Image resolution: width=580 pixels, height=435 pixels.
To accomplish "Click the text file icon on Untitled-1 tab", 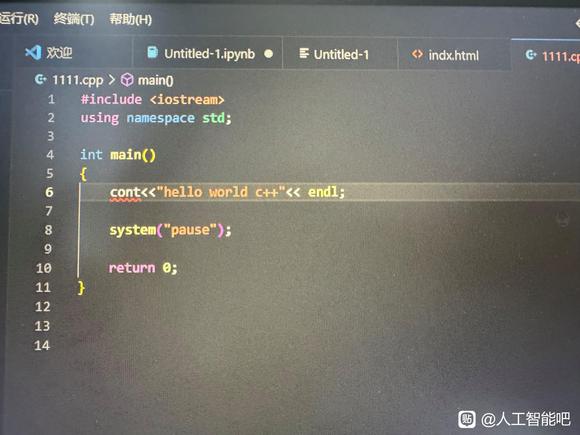I will tap(304, 54).
